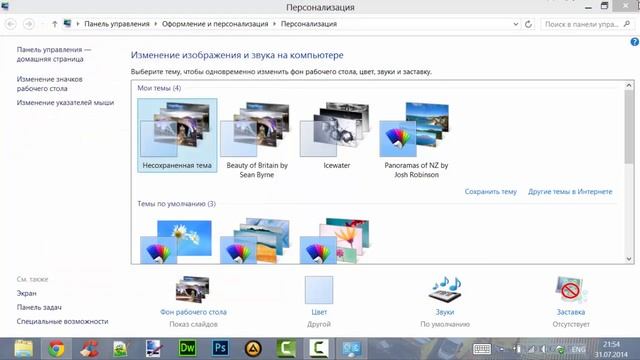Image resolution: width=640 pixels, height=360 pixels.
Task: Open the green Camtasia icon on the taskbar
Action: 286,349
